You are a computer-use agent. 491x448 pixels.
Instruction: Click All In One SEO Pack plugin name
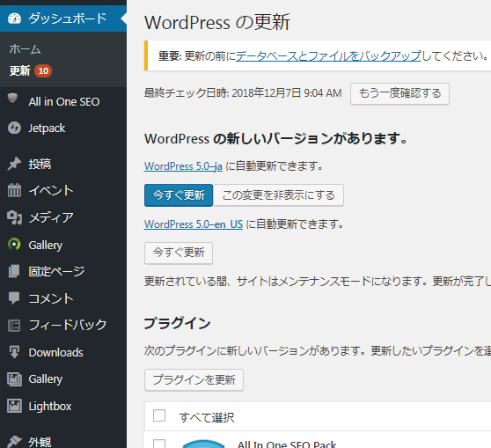pos(287,444)
